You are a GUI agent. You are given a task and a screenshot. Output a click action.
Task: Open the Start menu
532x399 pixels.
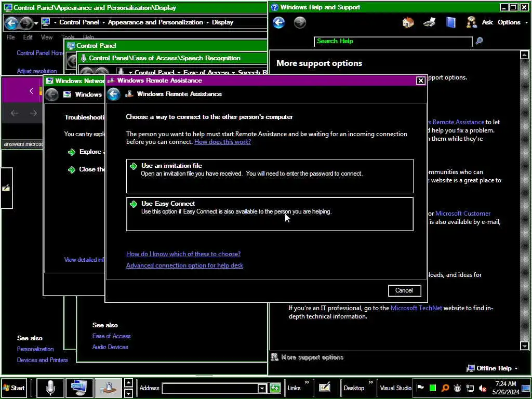click(14, 388)
